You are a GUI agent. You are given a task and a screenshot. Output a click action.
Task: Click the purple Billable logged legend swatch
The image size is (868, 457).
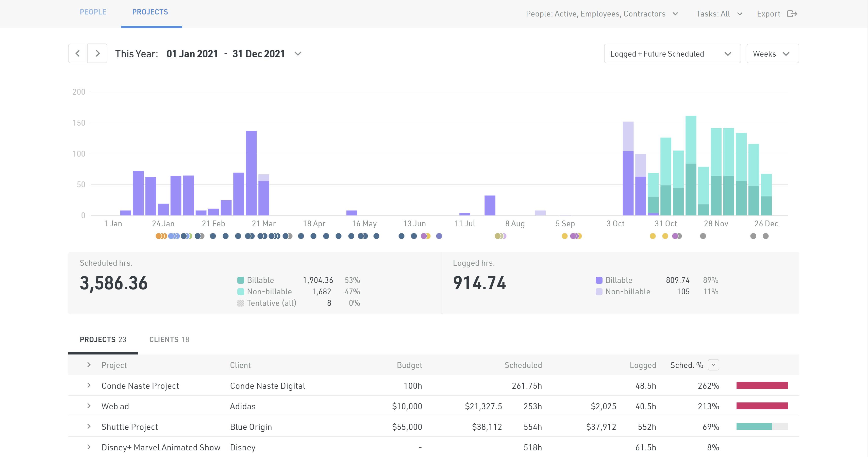(x=599, y=280)
